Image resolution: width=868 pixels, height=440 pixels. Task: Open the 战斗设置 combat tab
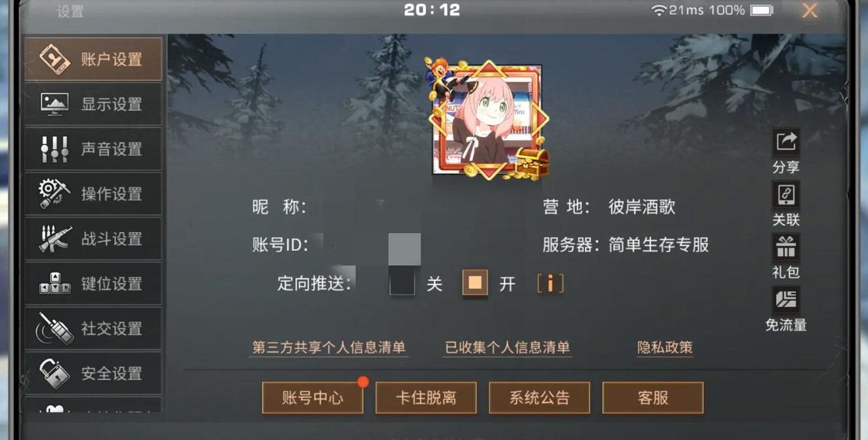(93, 238)
